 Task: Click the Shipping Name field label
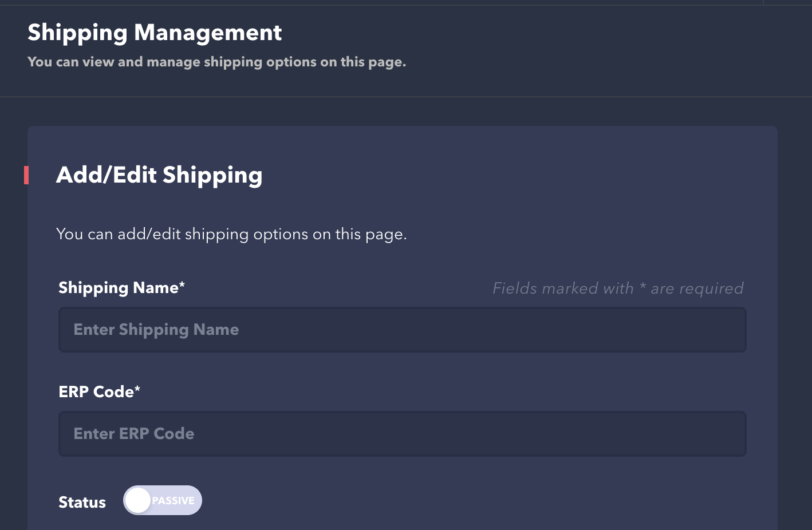[x=119, y=287]
